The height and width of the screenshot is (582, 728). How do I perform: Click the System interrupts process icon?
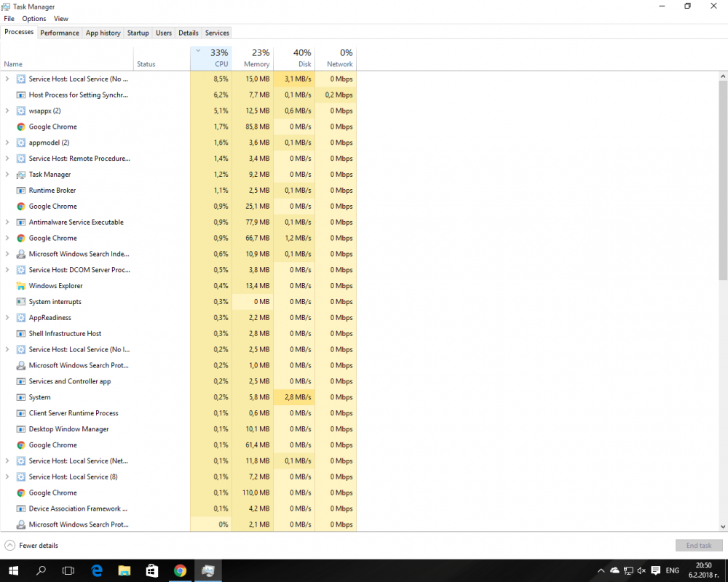[21, 302]
